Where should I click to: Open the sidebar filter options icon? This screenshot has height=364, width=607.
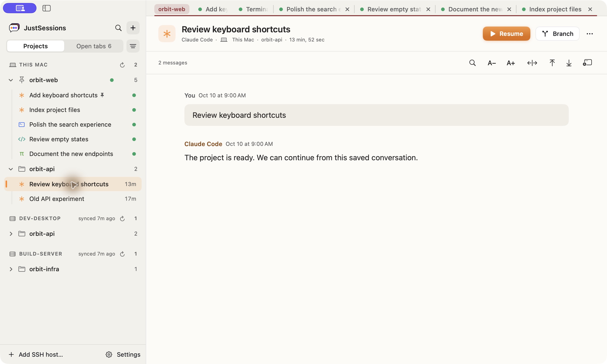pos(133,46)
